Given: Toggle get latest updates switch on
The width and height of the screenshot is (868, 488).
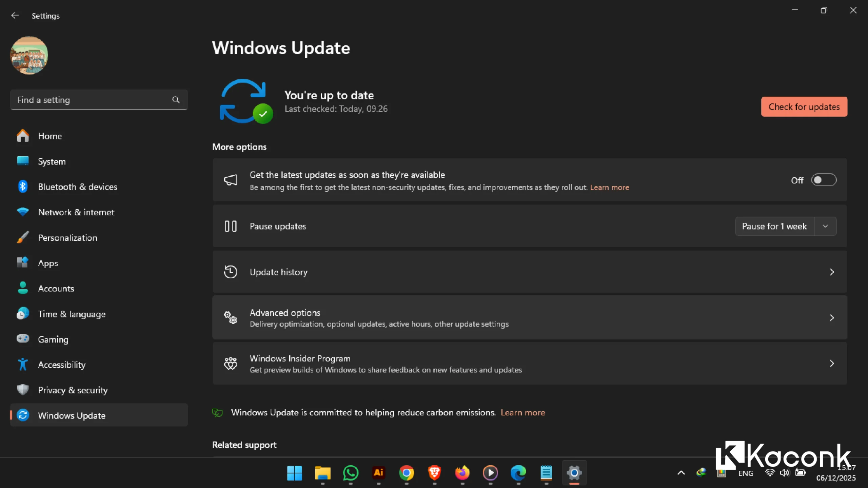Looking at the screenshot, I should [823, 180].
